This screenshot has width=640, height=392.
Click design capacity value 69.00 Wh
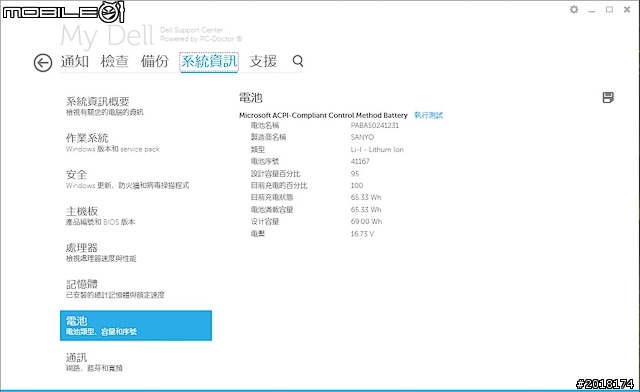[x=366, y=222]
